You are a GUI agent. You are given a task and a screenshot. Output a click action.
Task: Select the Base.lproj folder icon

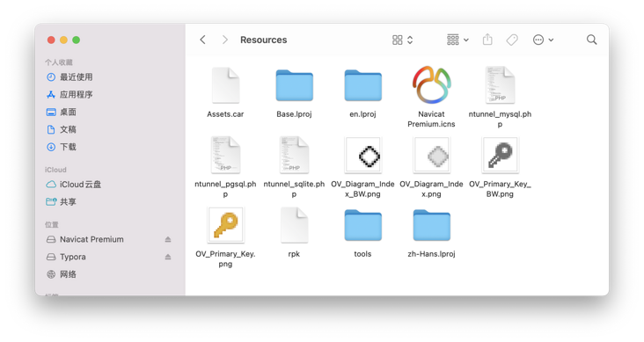click(x=294, y=85)
